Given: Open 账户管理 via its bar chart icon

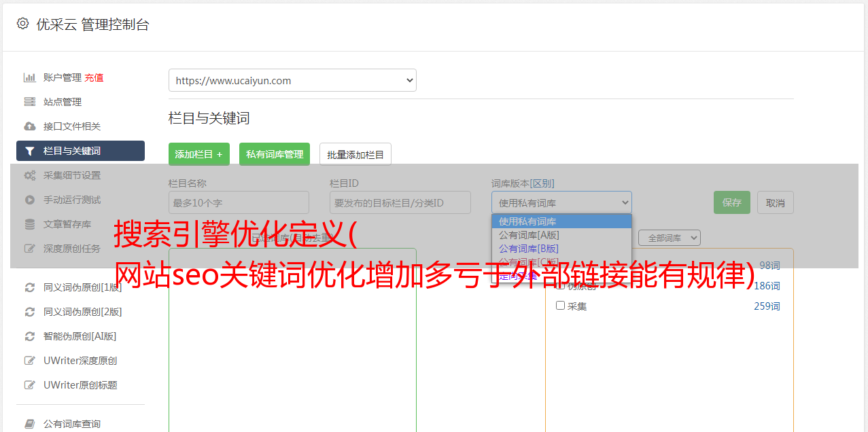Looking at the screenshot, I should [x=30, y=77].
